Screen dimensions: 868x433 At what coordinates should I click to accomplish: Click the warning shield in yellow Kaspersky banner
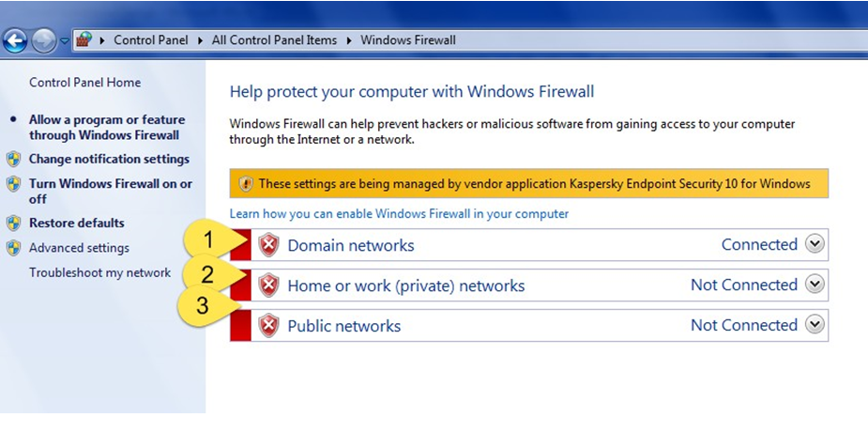click(x=246, y=183)
